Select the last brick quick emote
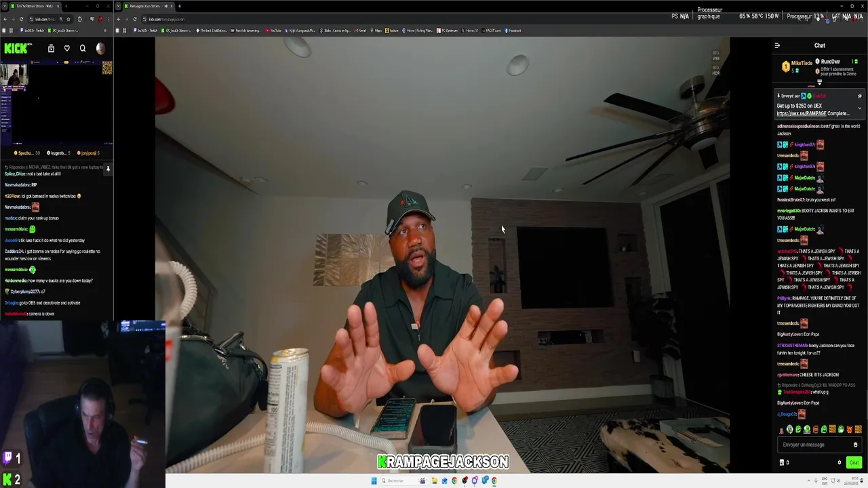The width and height of the screenshot is (868, 488). pyautogui.click(x=858, y=429)
